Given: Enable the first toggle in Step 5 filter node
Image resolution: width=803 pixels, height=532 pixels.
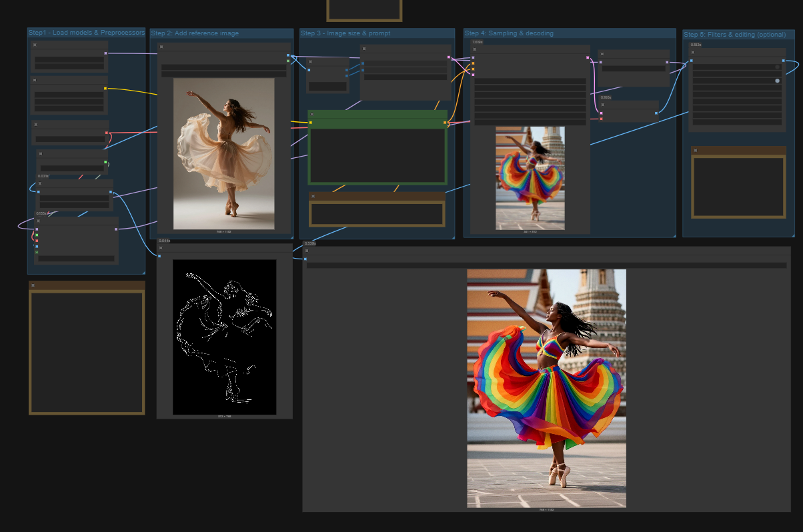Looking at the screenshot, I should tap(777, 67).
